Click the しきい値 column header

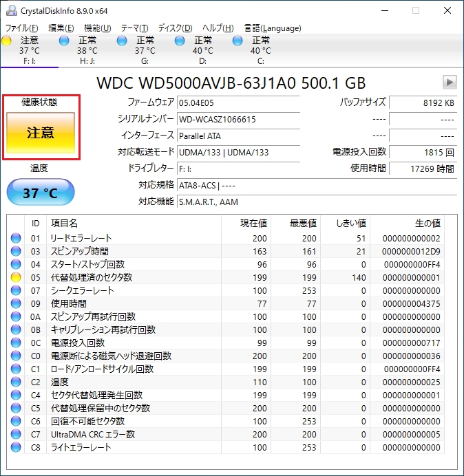[x=345, y=223]
